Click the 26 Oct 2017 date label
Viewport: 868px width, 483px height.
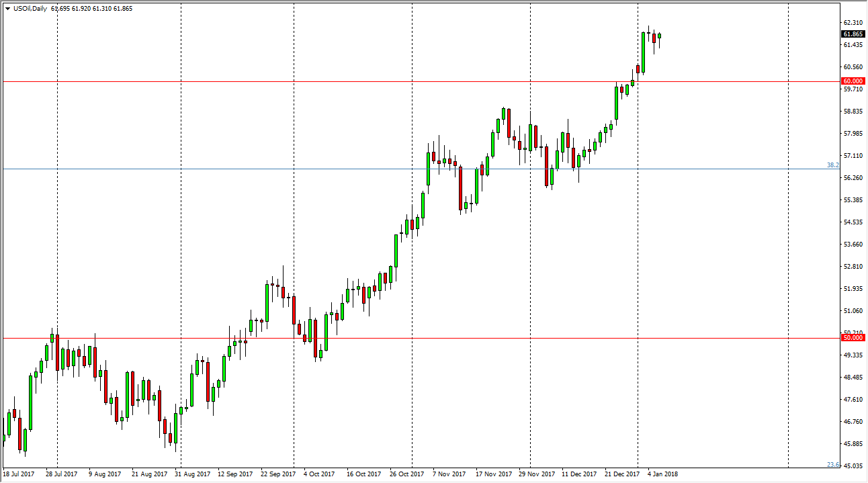[x=406, y=474]
